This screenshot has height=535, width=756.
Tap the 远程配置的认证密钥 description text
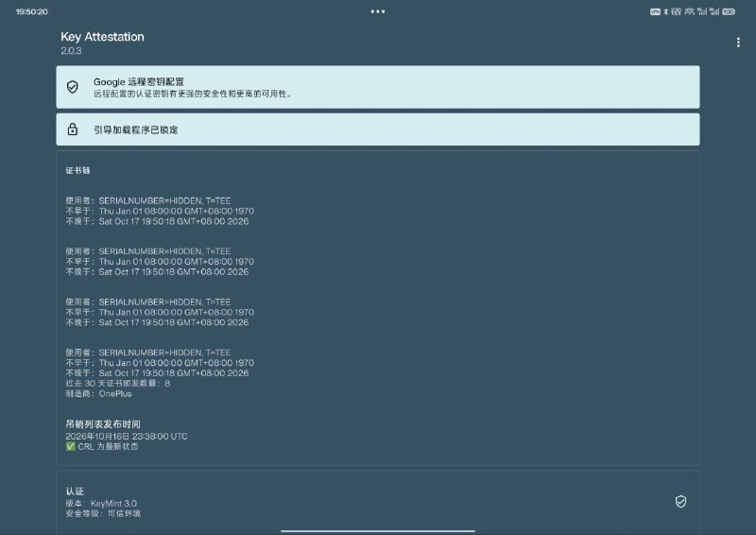[x=193, y=94]
